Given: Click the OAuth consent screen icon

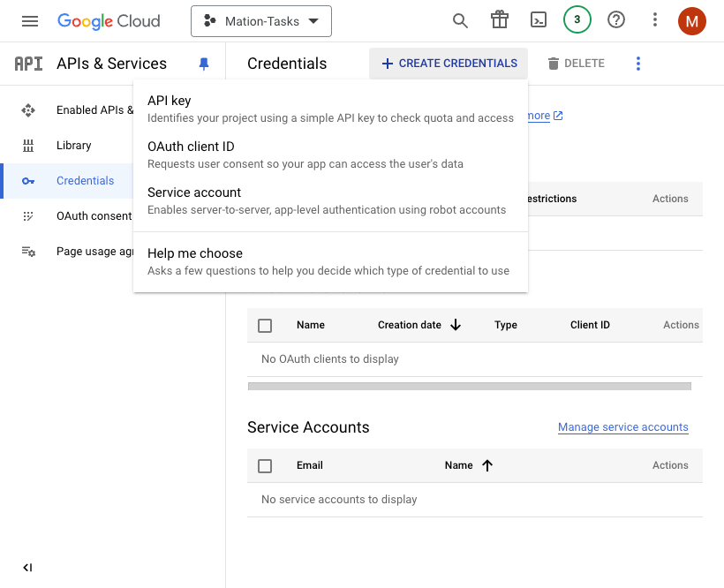Looking at the screenshot, I should pyautogui.click(x=28, y=216).
